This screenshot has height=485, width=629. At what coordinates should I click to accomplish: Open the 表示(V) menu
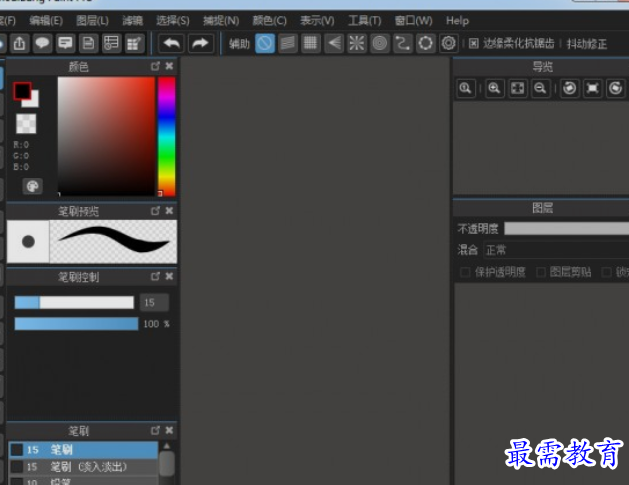[x=317, y=20]
